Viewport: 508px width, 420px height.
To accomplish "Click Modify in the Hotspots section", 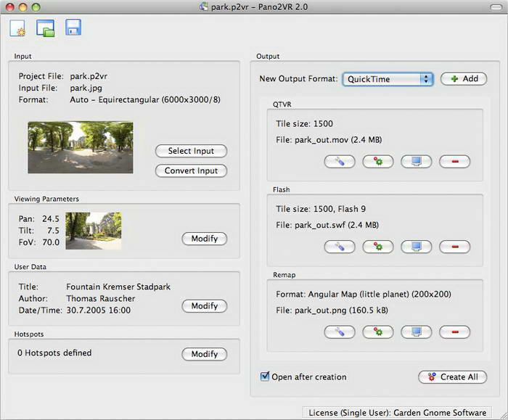I will click(x=204, y=354).
